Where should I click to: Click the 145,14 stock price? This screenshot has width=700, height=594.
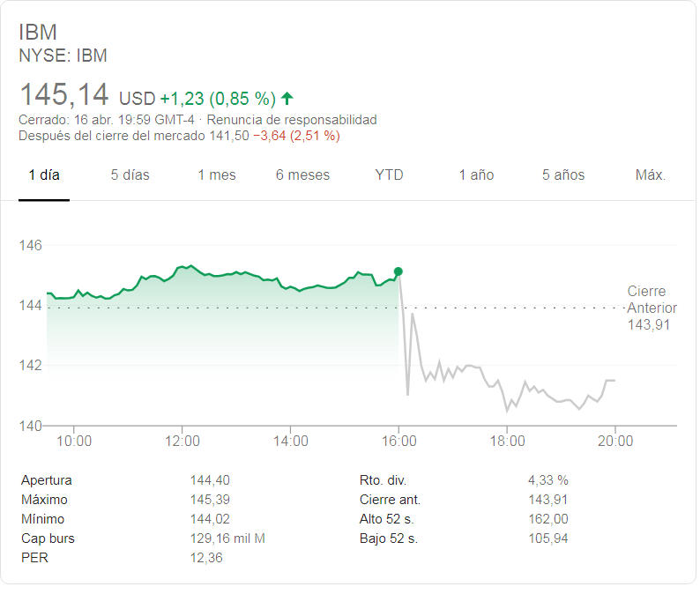click(x=64, y=95)
